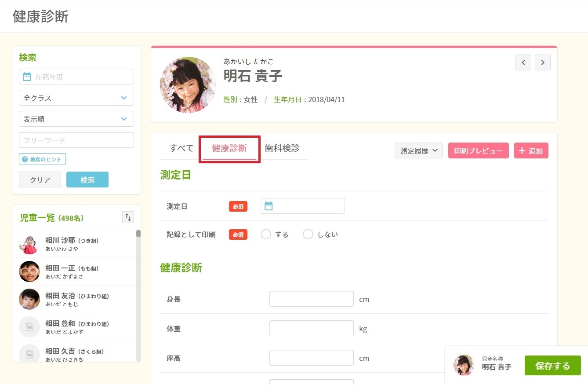Click the 児童一覧 (498名) heading
The width and height of the screenshot is (588, 385).
tap(52, 218)
